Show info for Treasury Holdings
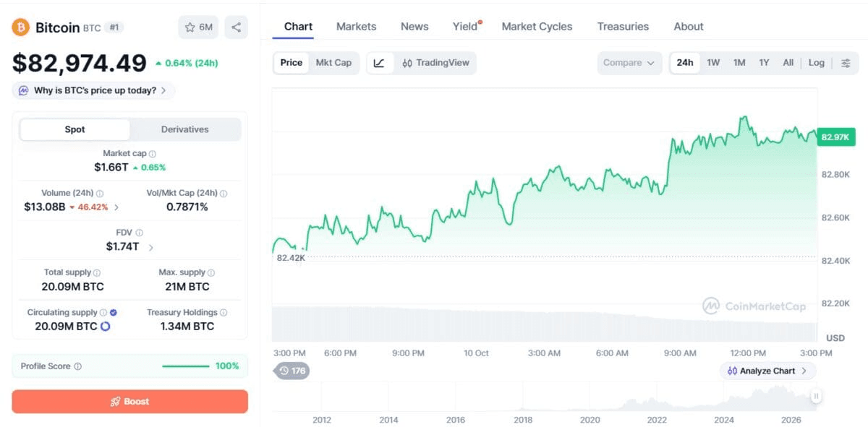Screen dimensions: 868x427 224,313
